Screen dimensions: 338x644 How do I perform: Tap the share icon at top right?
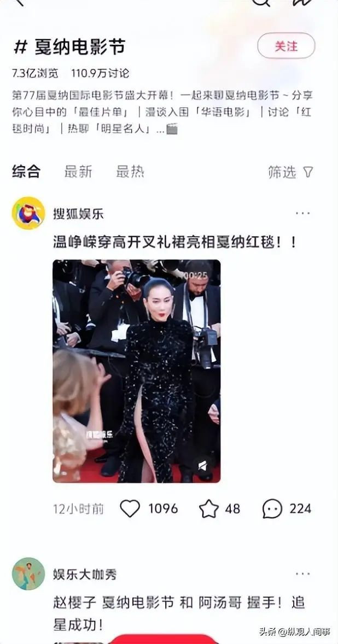coord(303,2)
